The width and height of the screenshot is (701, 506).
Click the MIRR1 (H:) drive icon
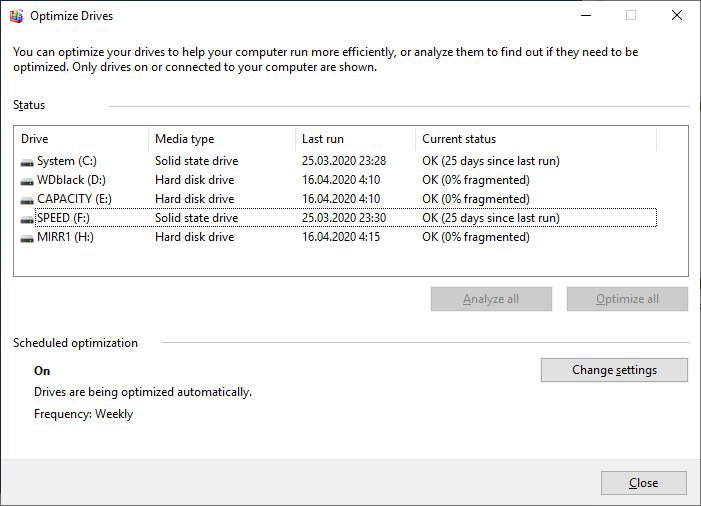click(27, 239)
